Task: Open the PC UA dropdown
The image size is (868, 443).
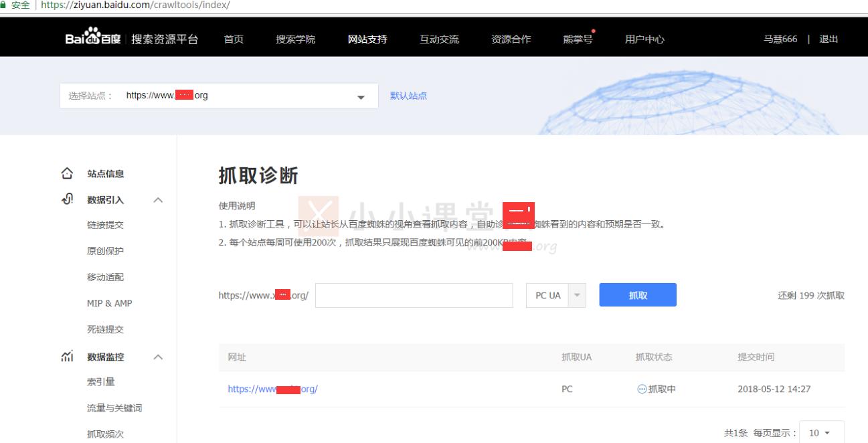Action: point(576,294)
